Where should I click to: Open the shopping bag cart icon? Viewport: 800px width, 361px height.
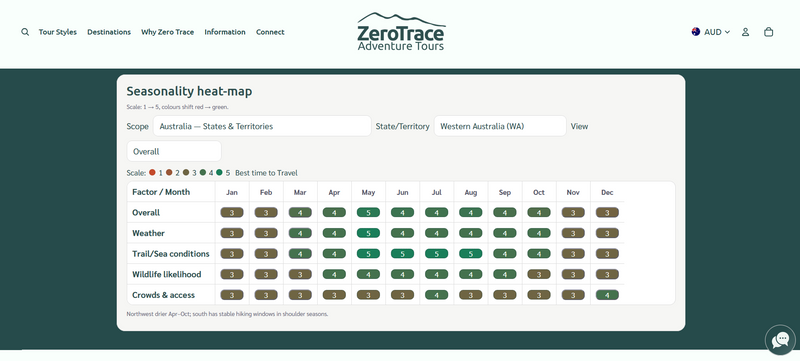(x=768, y=32)
